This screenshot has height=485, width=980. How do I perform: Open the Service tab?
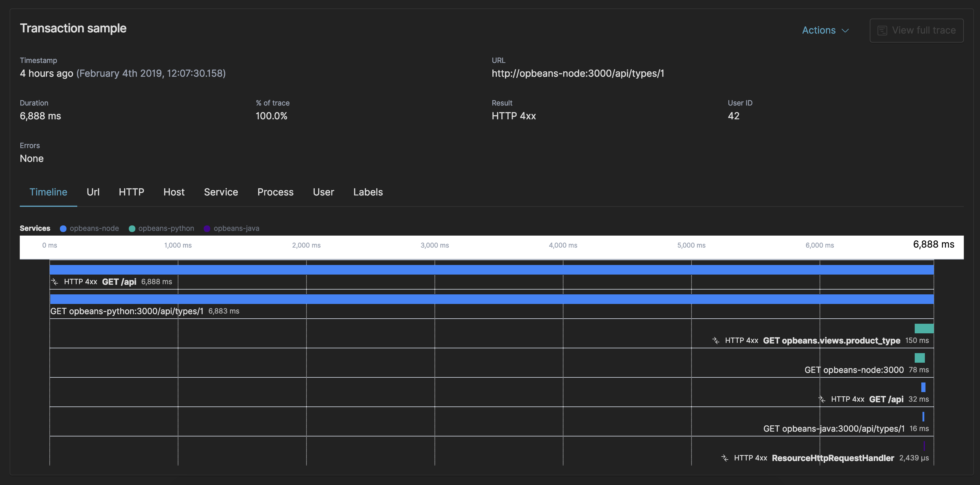point(221,192)
